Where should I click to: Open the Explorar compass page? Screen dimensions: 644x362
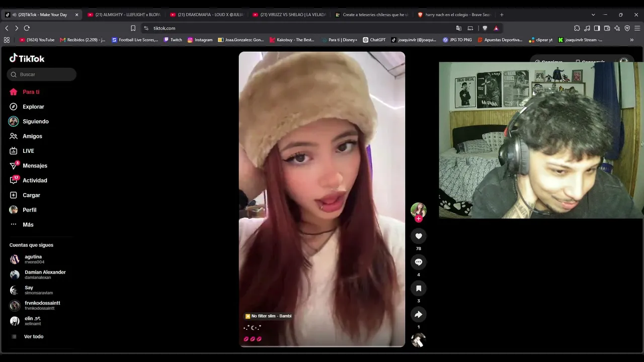tap(27, 107)
